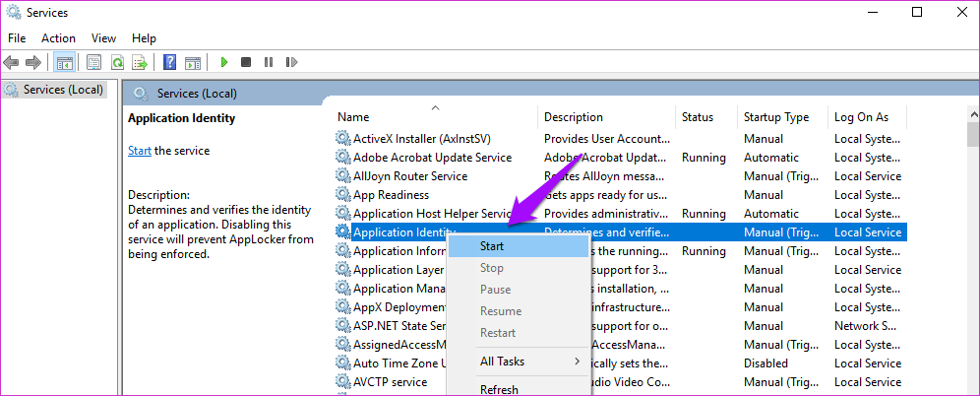Select the Adobe Acrobat Update Service row
The height and width of the screenshot is (396, 980).
click(433, 157)
